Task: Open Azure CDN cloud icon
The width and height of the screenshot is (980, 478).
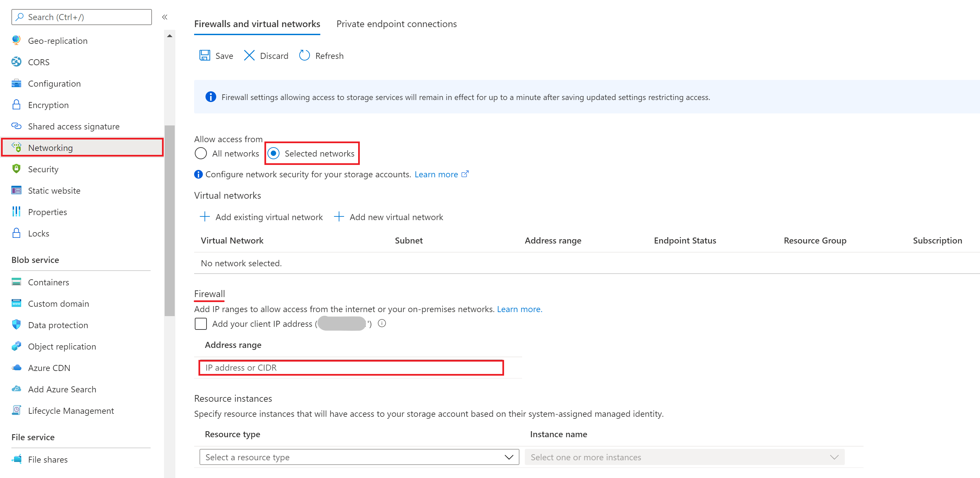Action: (16, 368)
